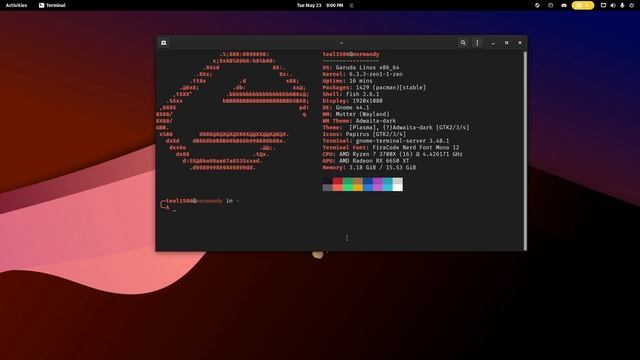The width and height of the screenshot is (640, 360).
Task: Click the bright white color block
Action: click(398, 187)
